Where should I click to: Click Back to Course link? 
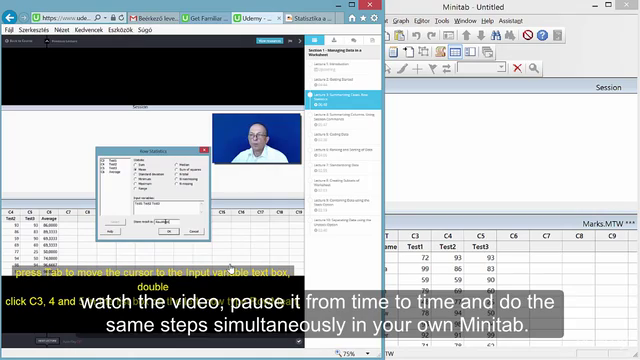(19, 41)
